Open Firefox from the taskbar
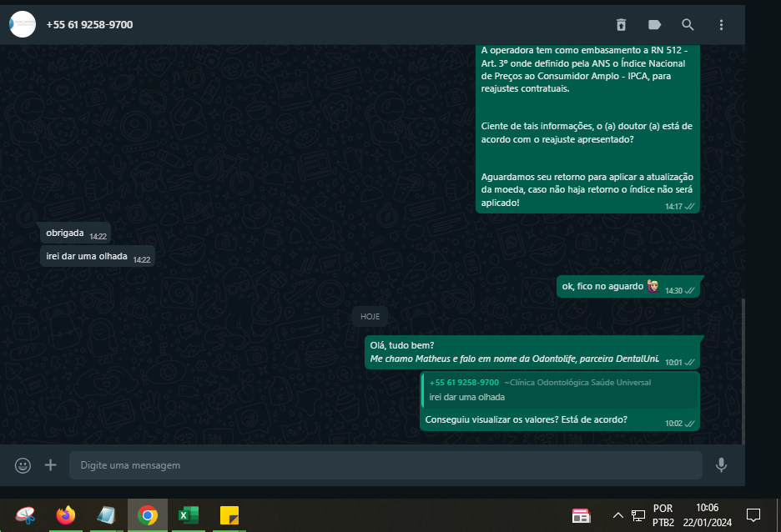Viewport: 781px width, 532px height. (66, 515)
